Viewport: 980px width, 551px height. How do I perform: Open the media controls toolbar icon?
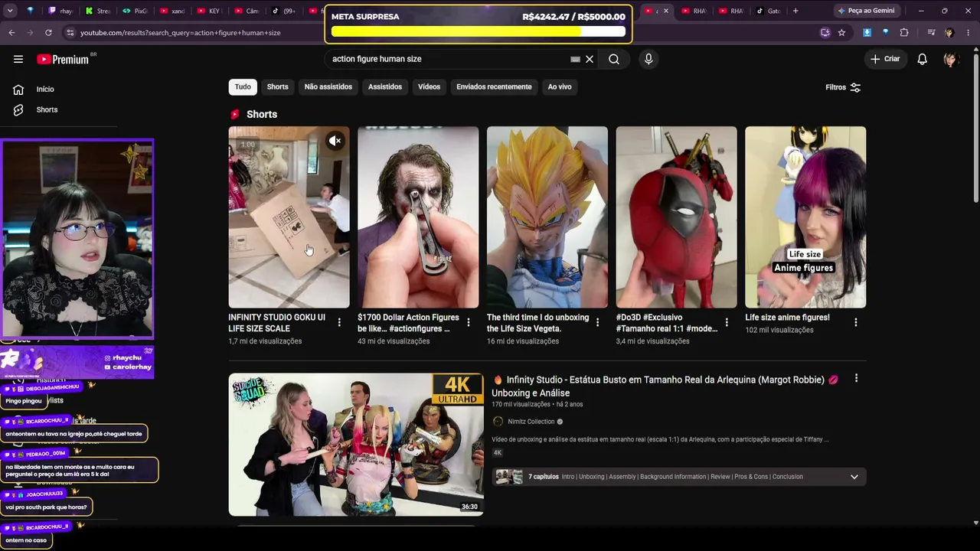tap(931, 33)
